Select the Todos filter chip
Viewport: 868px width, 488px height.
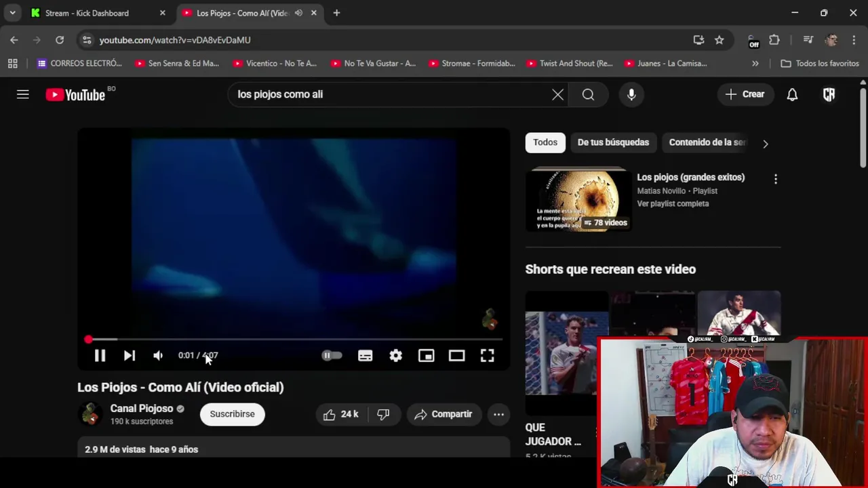(545, 142)
